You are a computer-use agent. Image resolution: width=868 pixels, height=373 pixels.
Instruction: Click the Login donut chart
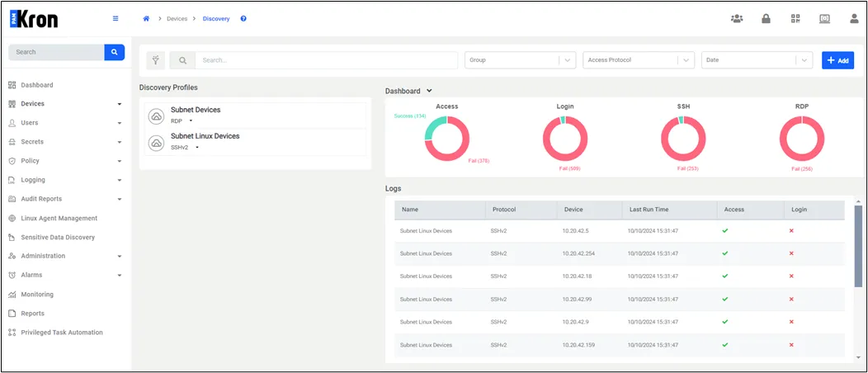tap(565, 139)
